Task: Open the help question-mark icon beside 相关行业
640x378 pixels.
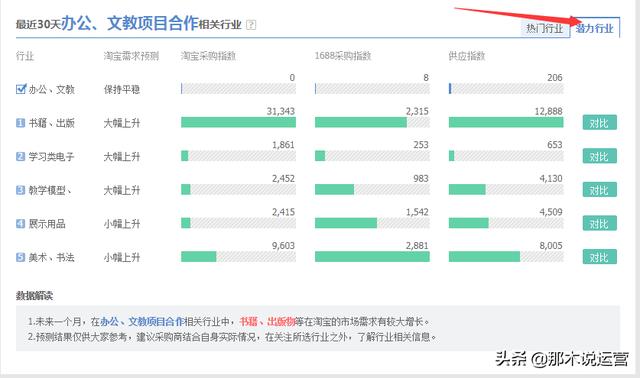Action: coord(251,25)
